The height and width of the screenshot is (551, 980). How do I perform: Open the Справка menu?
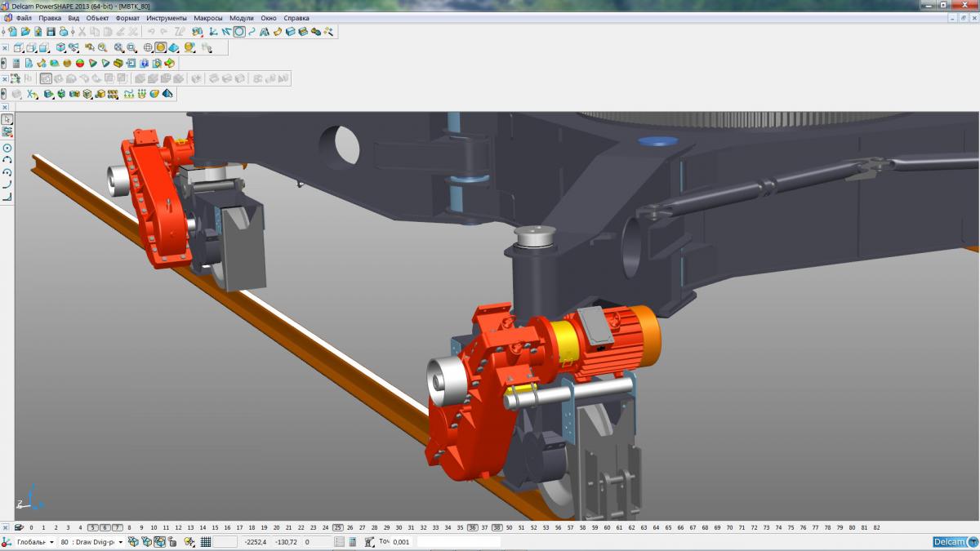click(296, 18)
